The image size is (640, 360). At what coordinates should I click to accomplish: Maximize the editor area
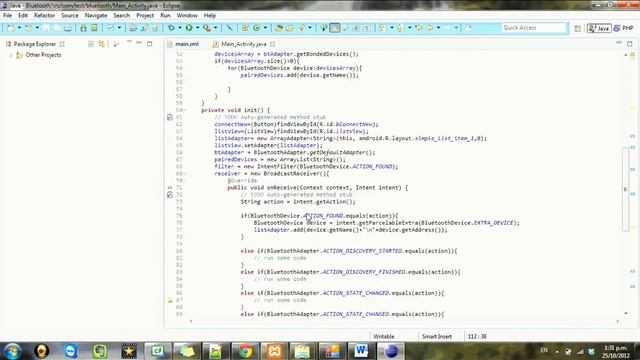tap(629, 43)
